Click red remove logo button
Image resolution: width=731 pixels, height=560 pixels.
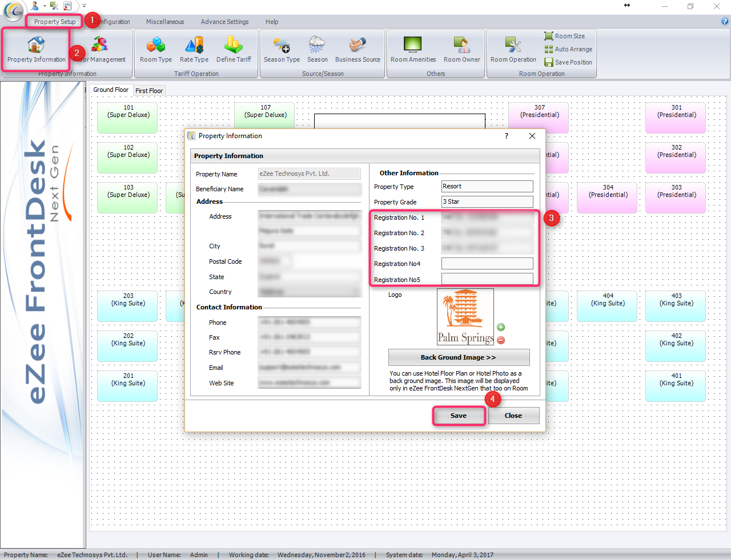501,340
